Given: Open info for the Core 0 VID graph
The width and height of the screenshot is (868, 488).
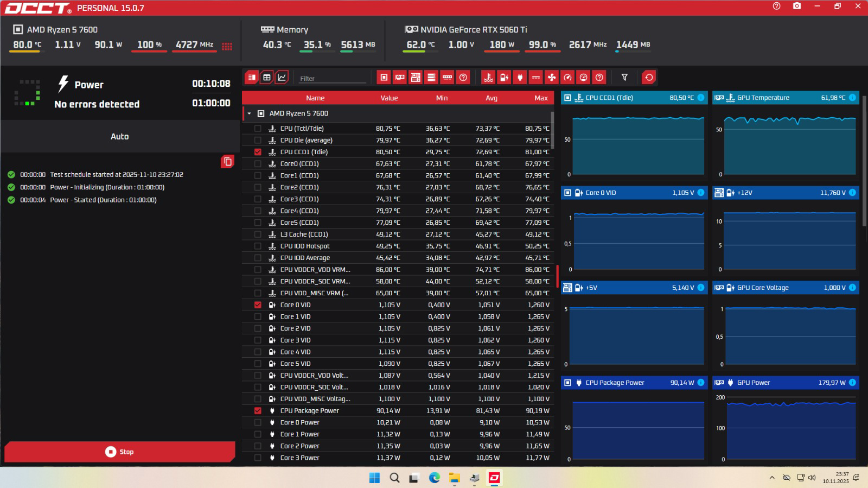Looking at the screenshot, I should (x=701, y=193).
